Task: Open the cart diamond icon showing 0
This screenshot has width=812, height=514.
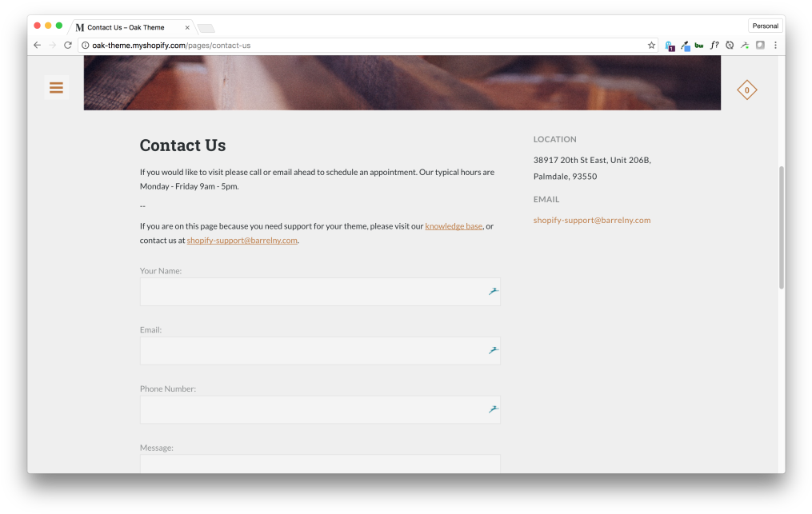Action: tap(746, 90)
